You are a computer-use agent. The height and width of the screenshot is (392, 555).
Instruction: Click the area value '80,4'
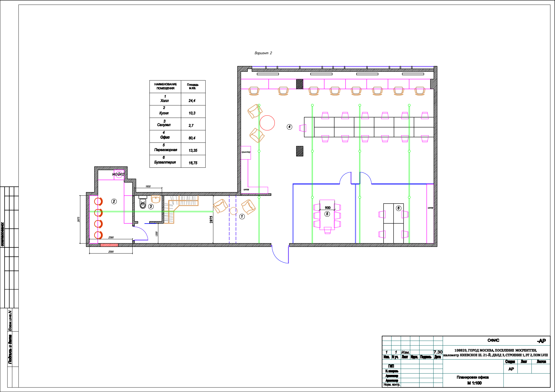[192, 138]
